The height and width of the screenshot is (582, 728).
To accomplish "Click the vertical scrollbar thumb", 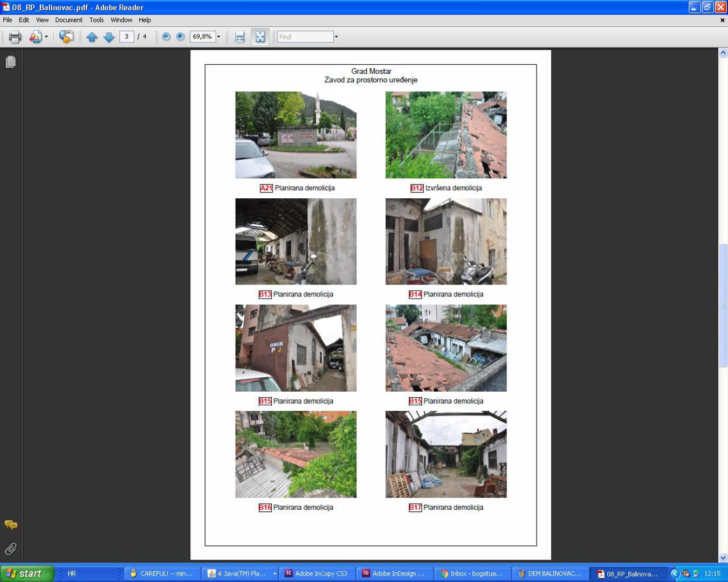I will [723, 305].
